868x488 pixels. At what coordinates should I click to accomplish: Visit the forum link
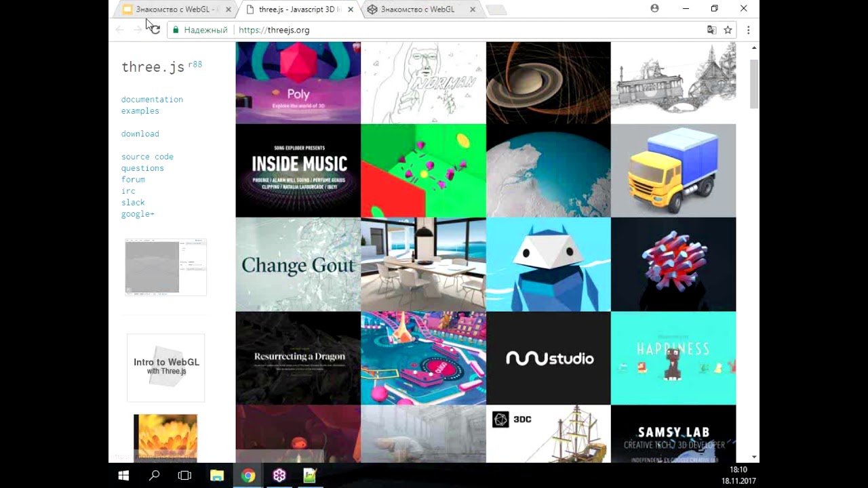pos(133,180)
